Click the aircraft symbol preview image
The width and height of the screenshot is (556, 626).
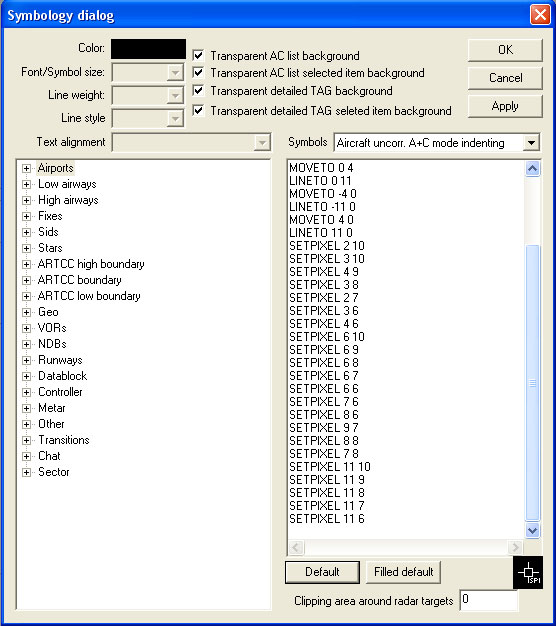[528, 572]
